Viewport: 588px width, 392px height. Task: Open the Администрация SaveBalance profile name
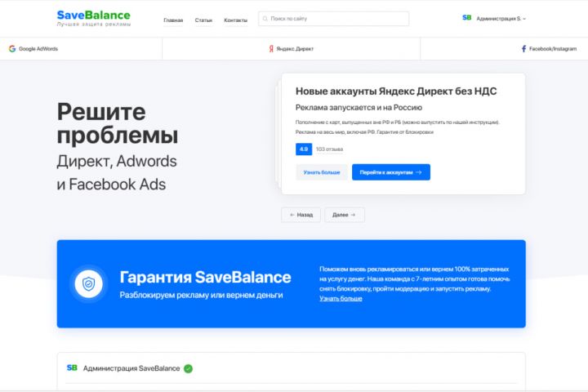[x=131, y=368]
